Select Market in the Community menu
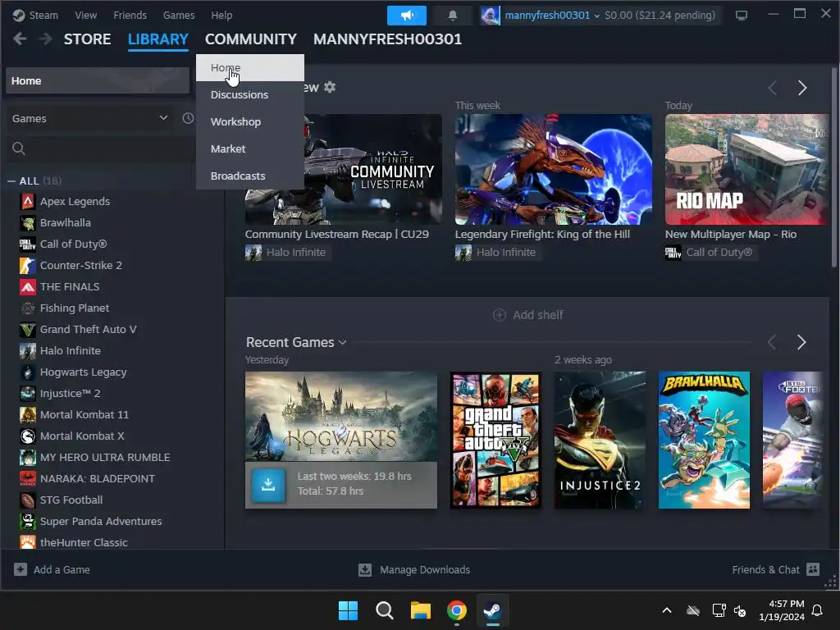840x630 pixels. 250,149
